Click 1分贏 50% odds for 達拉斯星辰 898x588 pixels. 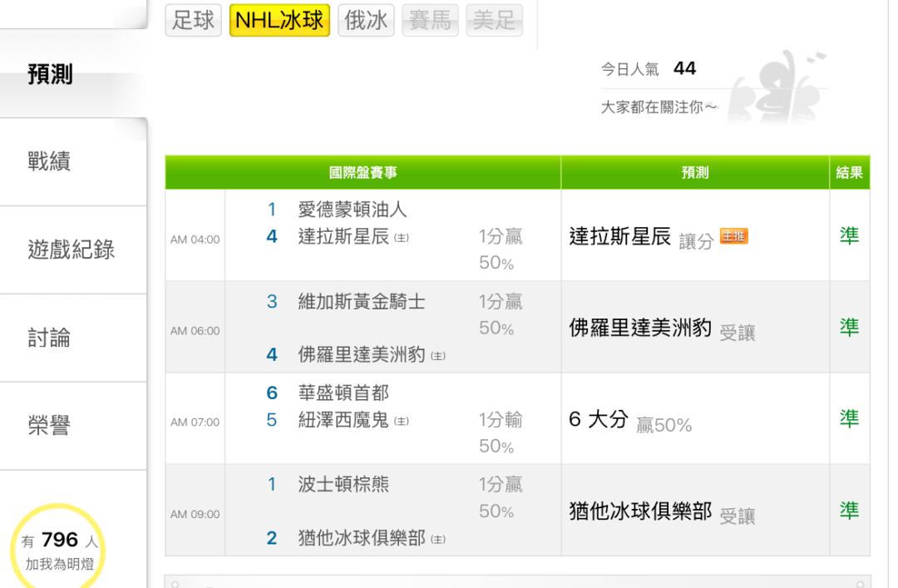(501, 250)
